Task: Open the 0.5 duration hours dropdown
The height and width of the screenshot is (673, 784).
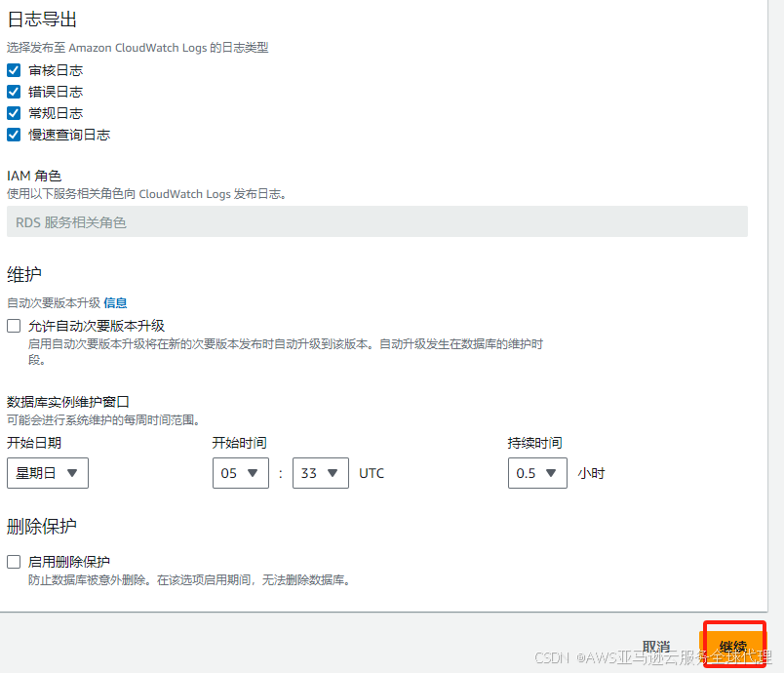Action: pos(537,473)
